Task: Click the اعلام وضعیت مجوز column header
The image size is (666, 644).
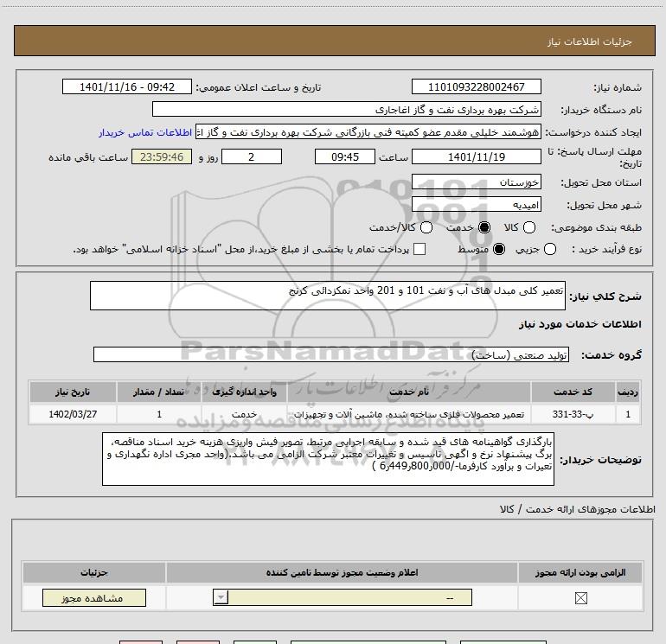Action: click(x=342, y=572)
